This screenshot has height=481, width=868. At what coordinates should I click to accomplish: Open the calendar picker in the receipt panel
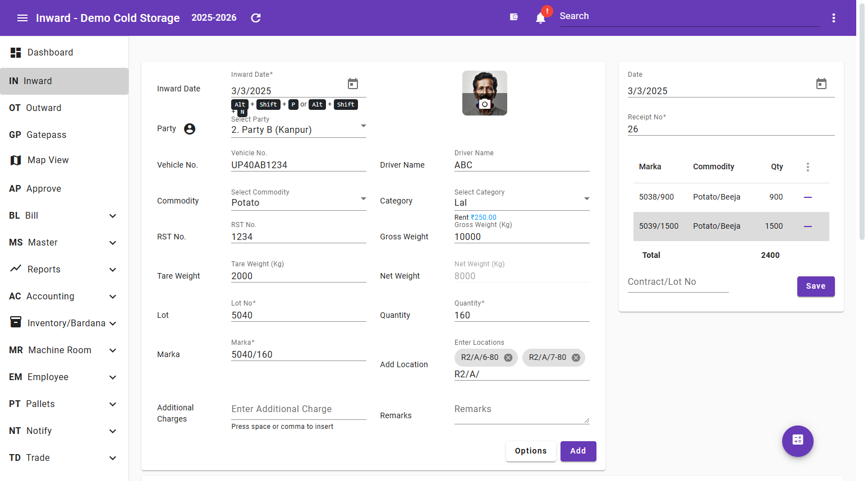point(821,83)
